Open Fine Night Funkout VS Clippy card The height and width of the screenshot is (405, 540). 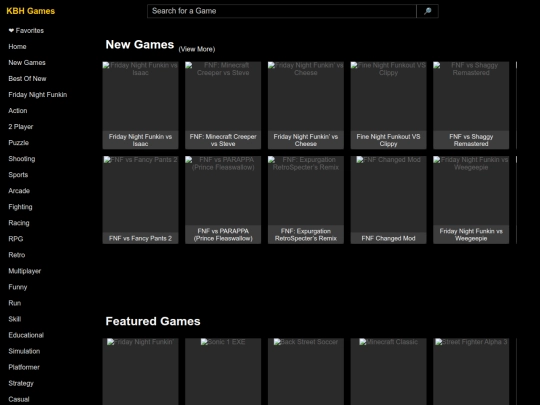click(388, 105)
